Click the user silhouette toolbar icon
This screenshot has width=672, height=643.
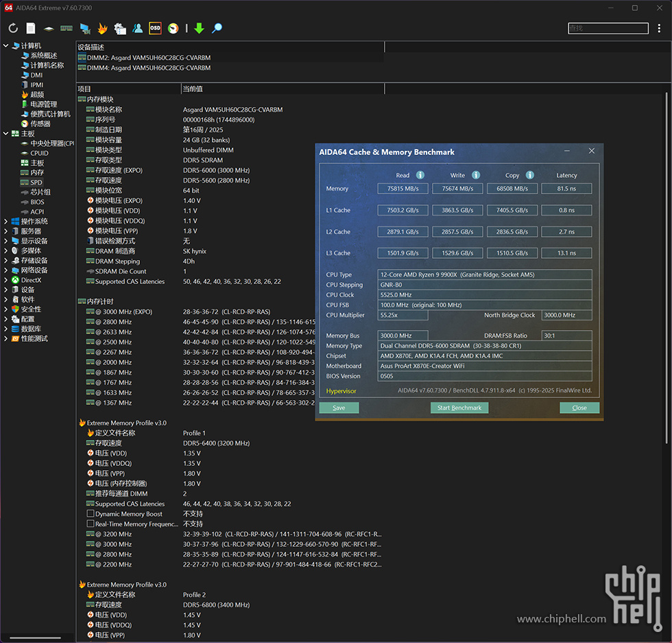click(x=138, y=28)
